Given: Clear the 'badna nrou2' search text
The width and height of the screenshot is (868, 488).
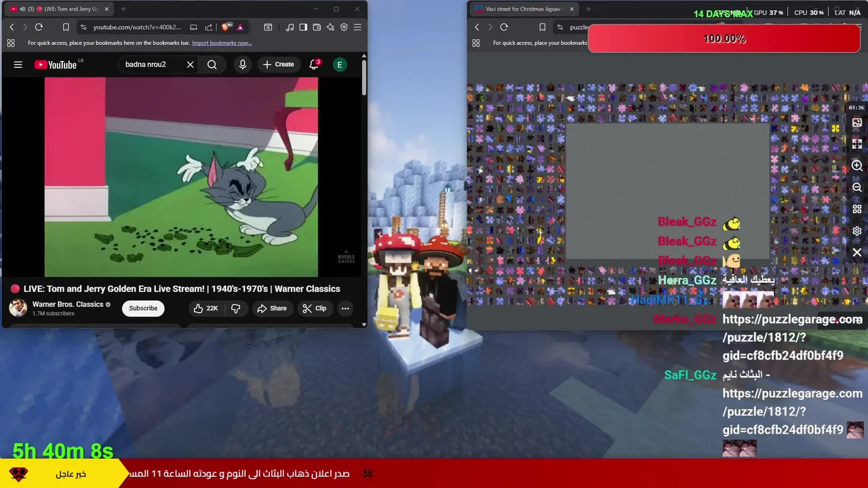Looking at the screenshot, I should click(190, 64).
